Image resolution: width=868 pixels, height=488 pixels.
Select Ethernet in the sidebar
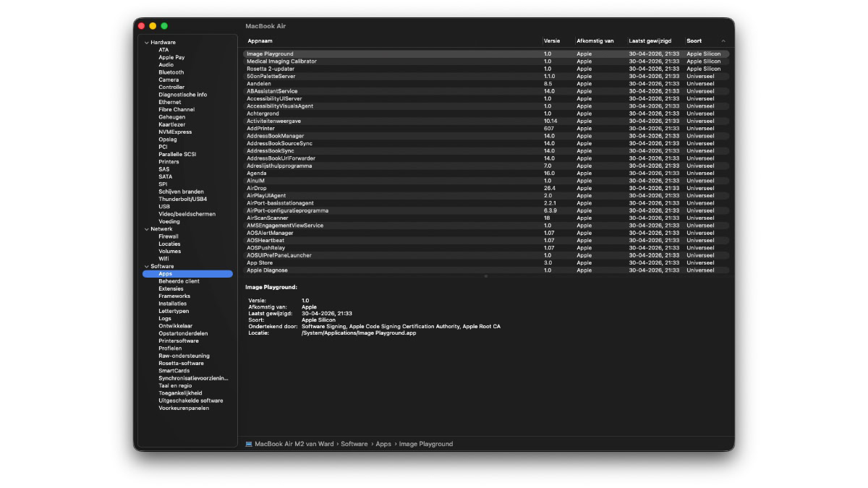170,102
